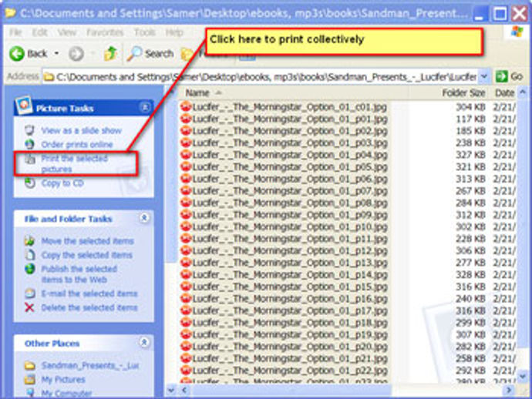Click the icon of file Option_01_p18.jpg
Image resolution: width=532 pixels, height=399 pixels.
186,323
